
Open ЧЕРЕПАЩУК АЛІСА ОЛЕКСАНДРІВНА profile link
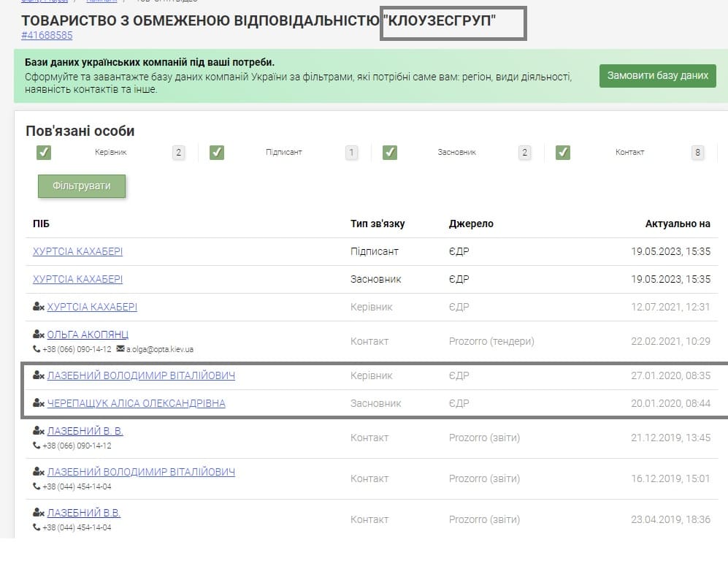tap(136, 403)
